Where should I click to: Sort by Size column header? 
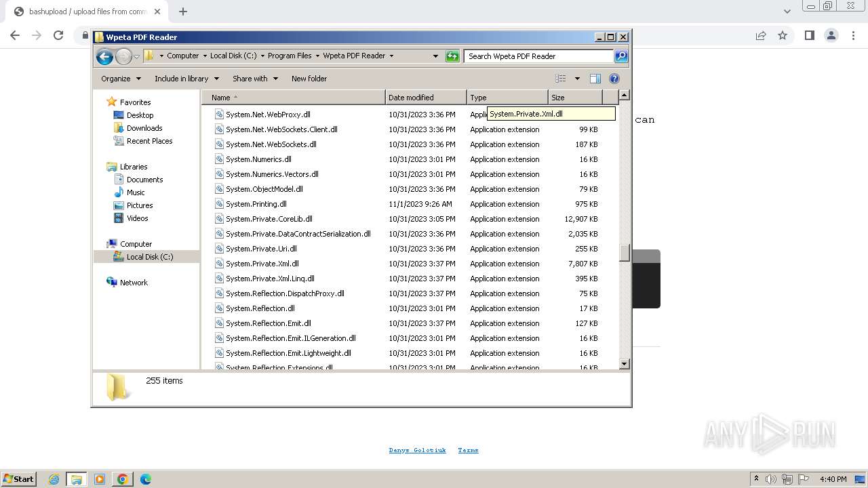(575, 98)
